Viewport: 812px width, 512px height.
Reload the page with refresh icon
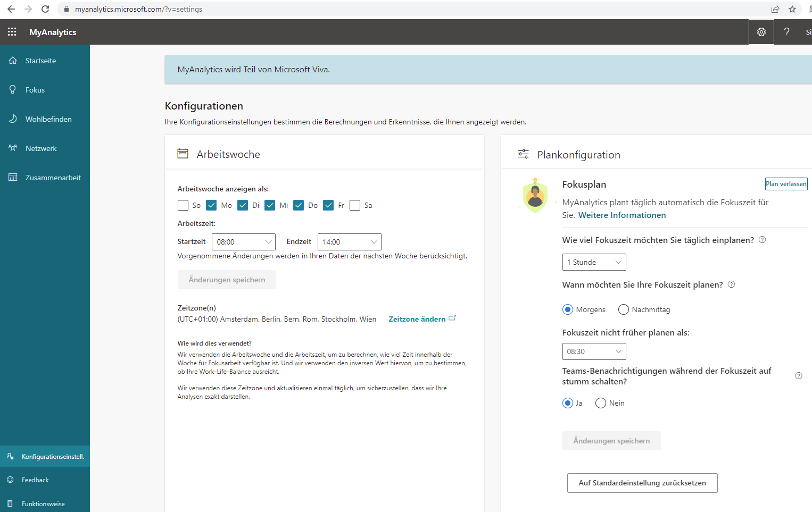(45, 9)
